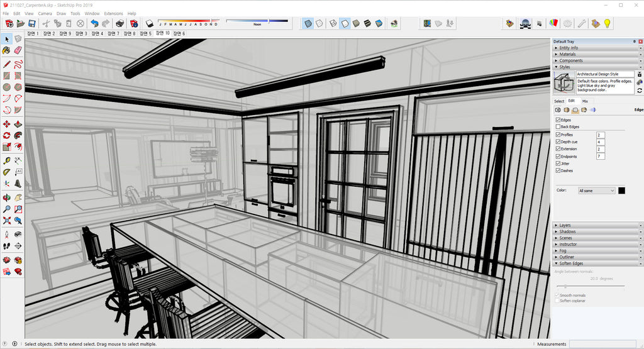Uncheck the Jitter checkbox
The width and height of the screenshot is (644, 349).
click(x=558, y=163)
